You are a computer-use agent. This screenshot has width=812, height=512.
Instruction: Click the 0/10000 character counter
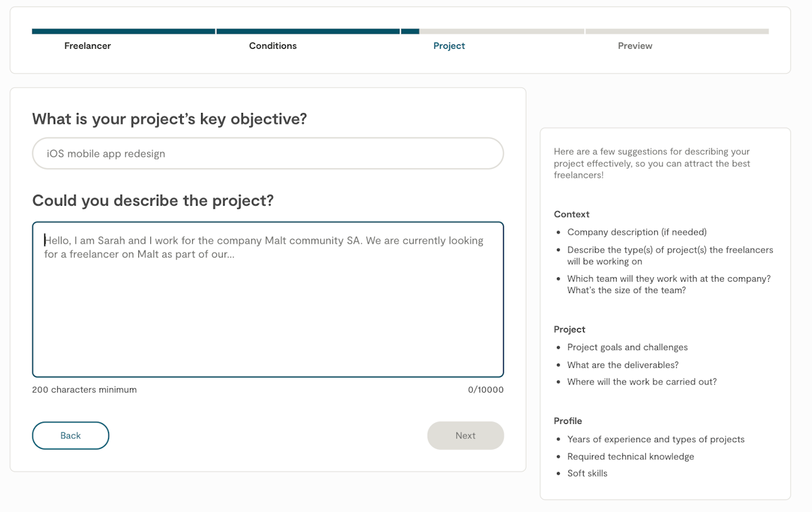[486, 390]
